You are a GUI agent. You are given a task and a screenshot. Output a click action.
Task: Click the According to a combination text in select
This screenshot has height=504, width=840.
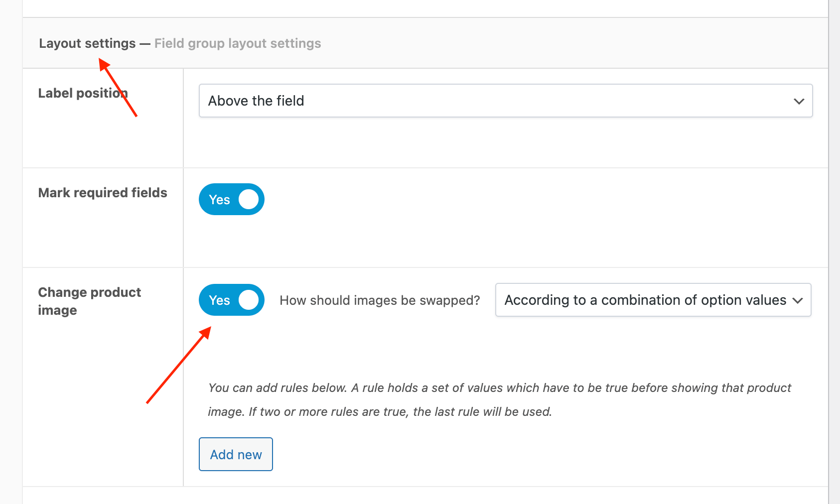click(645, 300)
